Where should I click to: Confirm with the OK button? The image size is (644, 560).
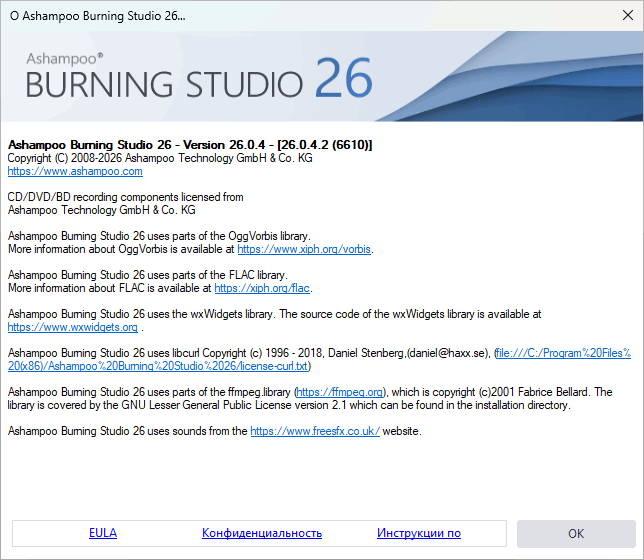pyautogui.click(x=576, y=534)
